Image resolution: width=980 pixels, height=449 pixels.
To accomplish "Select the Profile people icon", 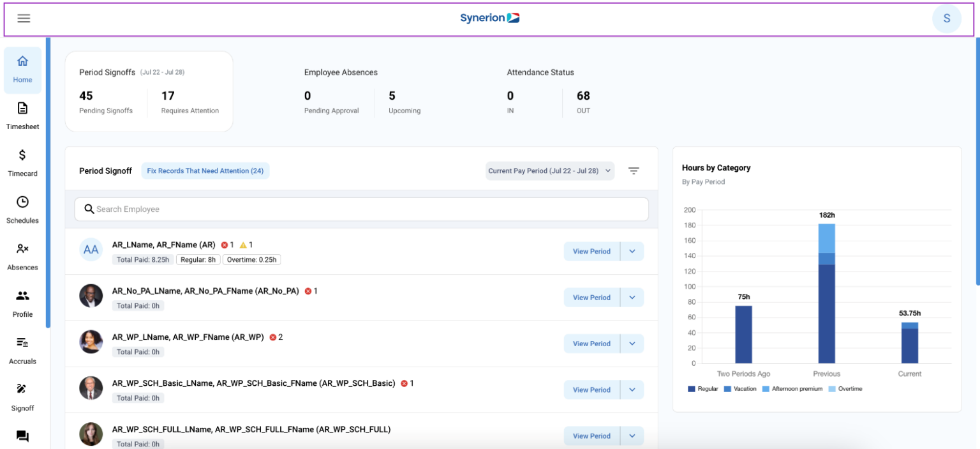I will (x=22, y=296).
